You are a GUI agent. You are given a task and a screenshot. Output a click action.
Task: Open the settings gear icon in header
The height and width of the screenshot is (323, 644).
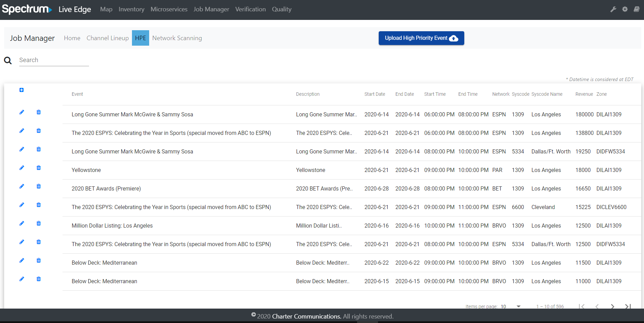click(625, 9)
